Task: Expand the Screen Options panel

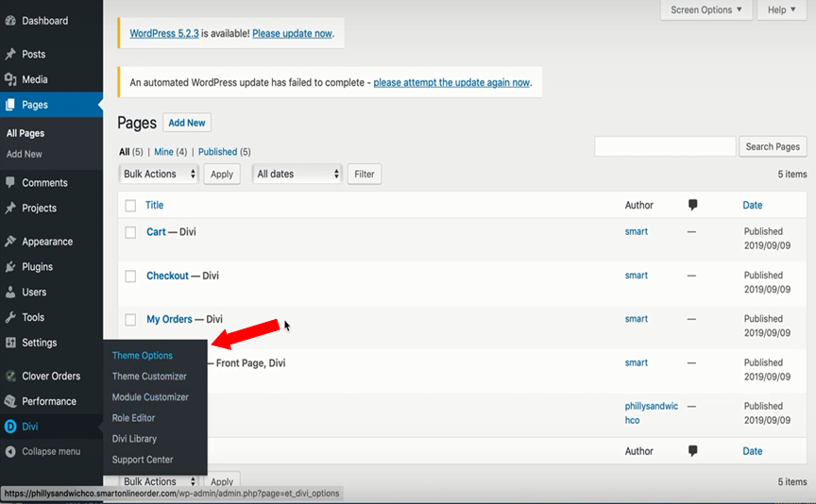Action: (x=706, y=9)
